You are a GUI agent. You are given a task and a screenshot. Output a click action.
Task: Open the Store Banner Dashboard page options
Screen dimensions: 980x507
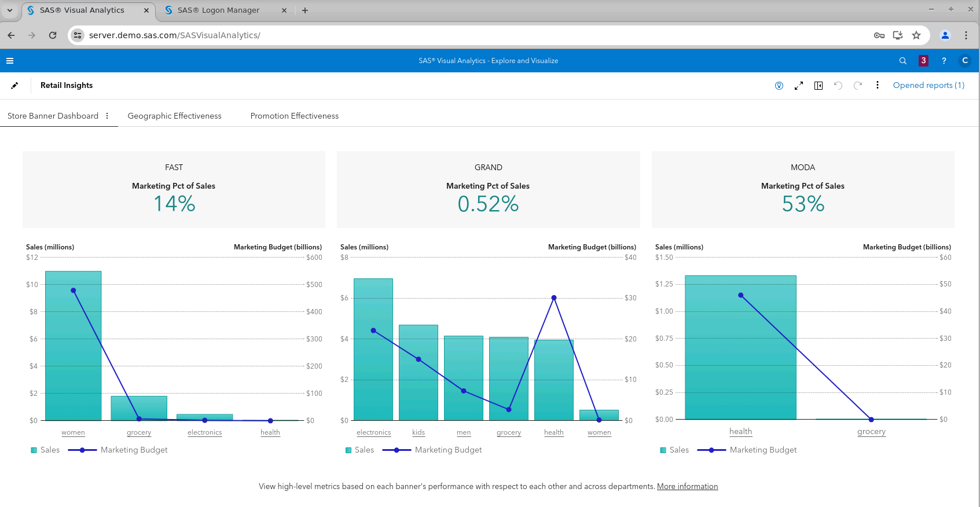[x=107, y=116]
